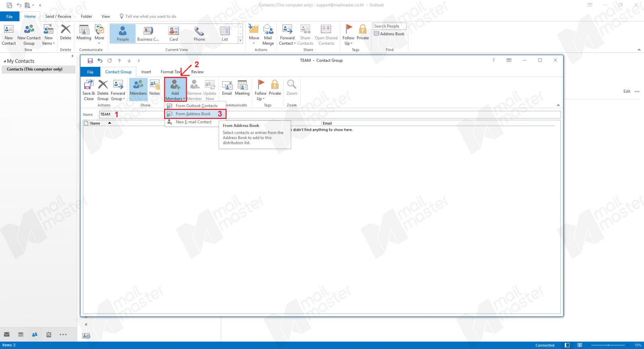The height and width of the screenshot is (349, 644).
Task: Open the Forward Group dropdown
Action: click(x=118, y=90)
